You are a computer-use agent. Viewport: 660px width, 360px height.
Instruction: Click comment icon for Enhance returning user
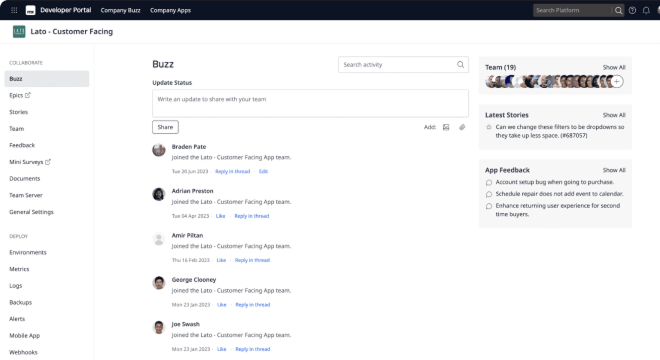click(489, 206)
